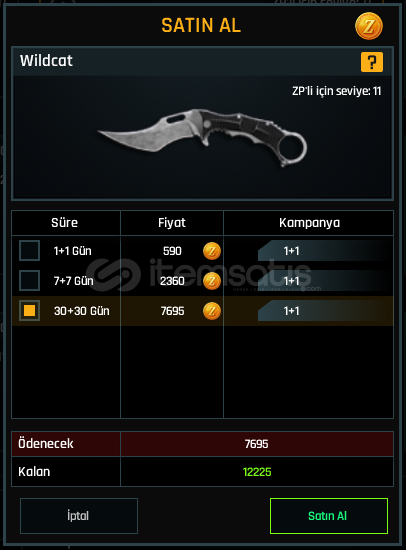This screenshot has width=406, height=550.
Task: Click the Wildcat item title
Action: coord(46,61)
